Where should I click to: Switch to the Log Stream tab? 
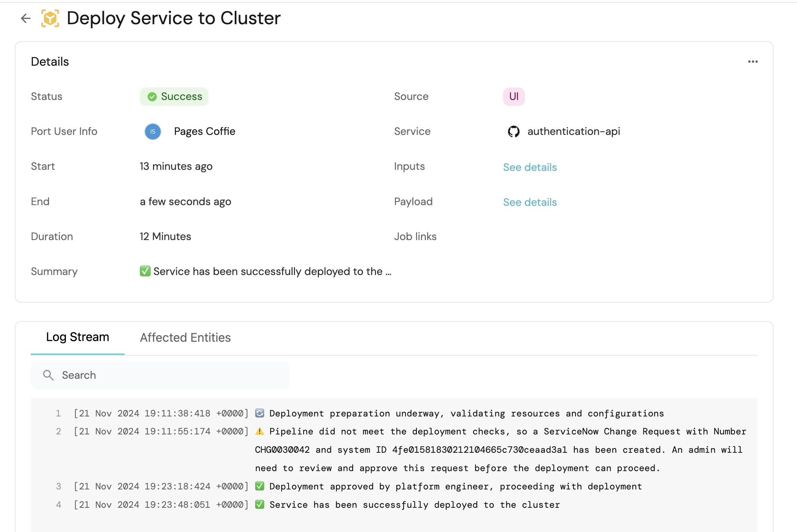tap(78, 337)
